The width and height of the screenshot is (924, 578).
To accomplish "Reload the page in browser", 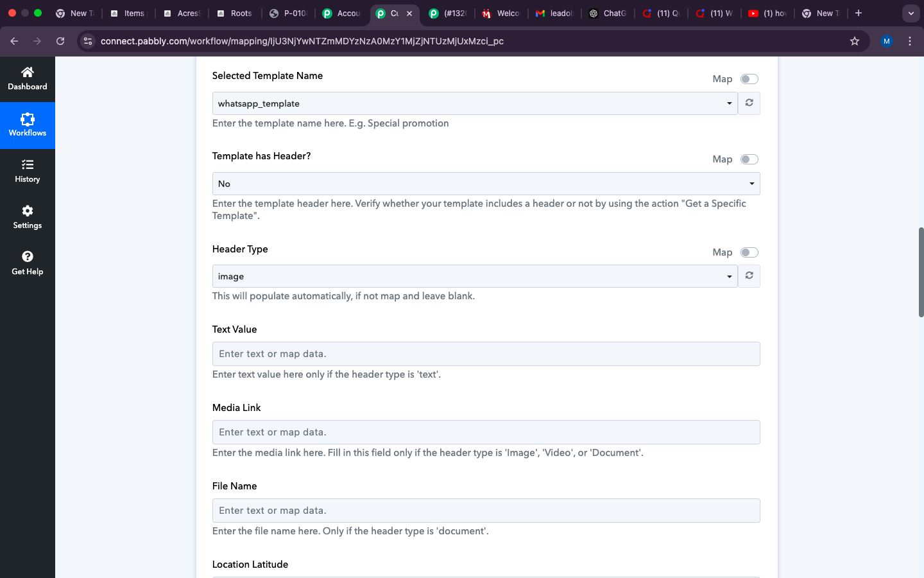I will 60,41.
